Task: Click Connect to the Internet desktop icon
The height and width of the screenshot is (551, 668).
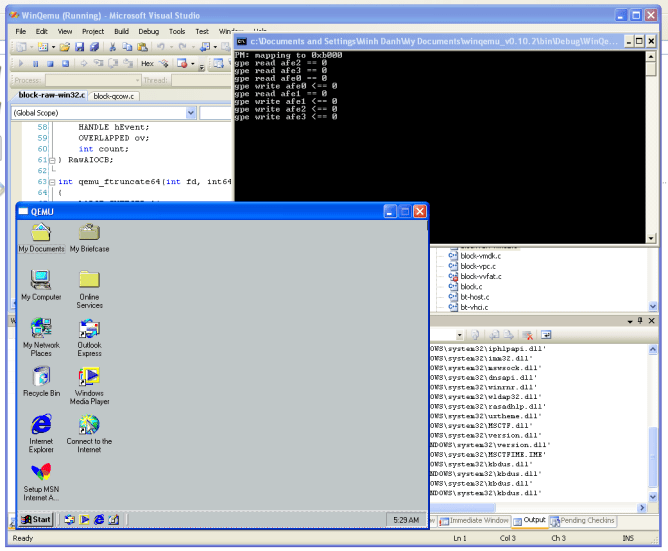Action: [x=89, y=434]
